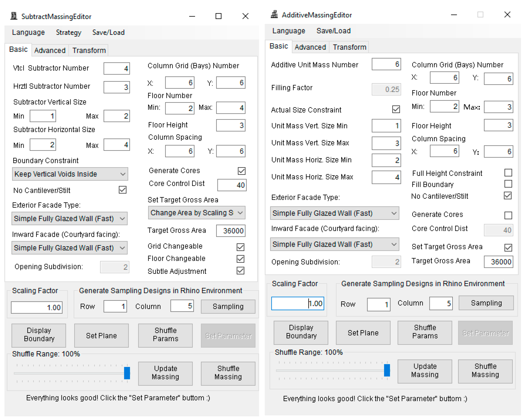Click the SubtractMassingEditor window title icon
The width and height of the screenshot is (524, 420).
pyautogui.click(x=14, y=16)
